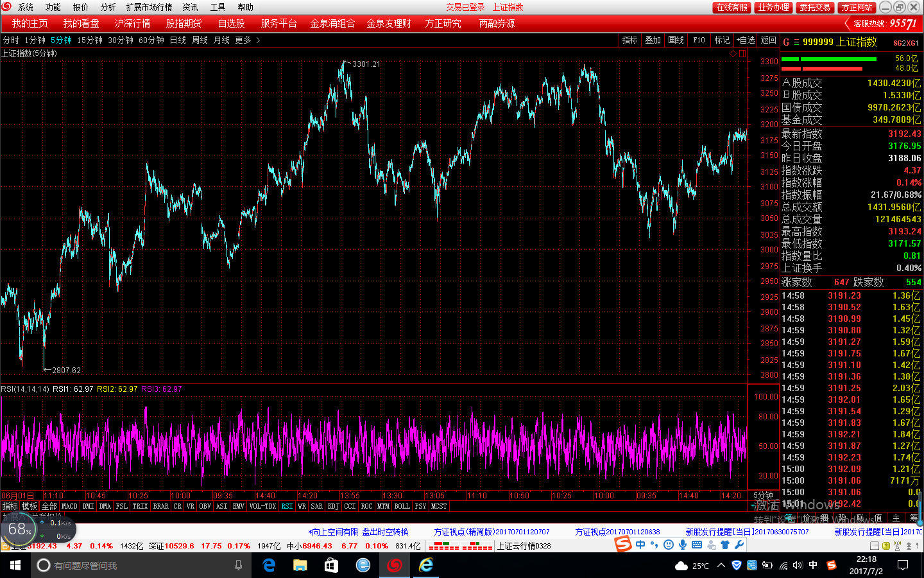Select the 日线 chart period

(x=178, y=40)
